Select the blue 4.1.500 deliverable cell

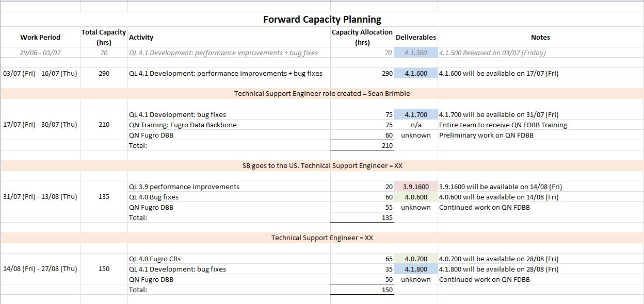coord(415,53)
